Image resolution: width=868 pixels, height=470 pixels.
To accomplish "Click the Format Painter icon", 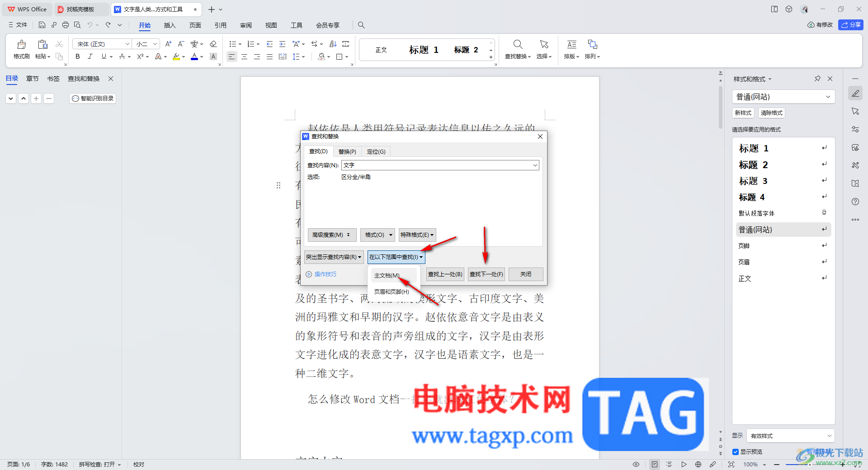I will (21, 44).
